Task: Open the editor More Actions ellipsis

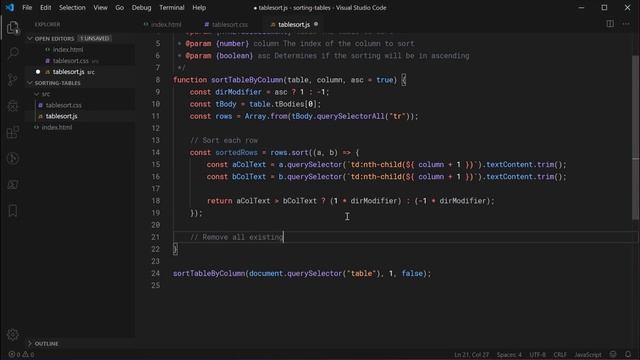Action: [x=626, y=24]
